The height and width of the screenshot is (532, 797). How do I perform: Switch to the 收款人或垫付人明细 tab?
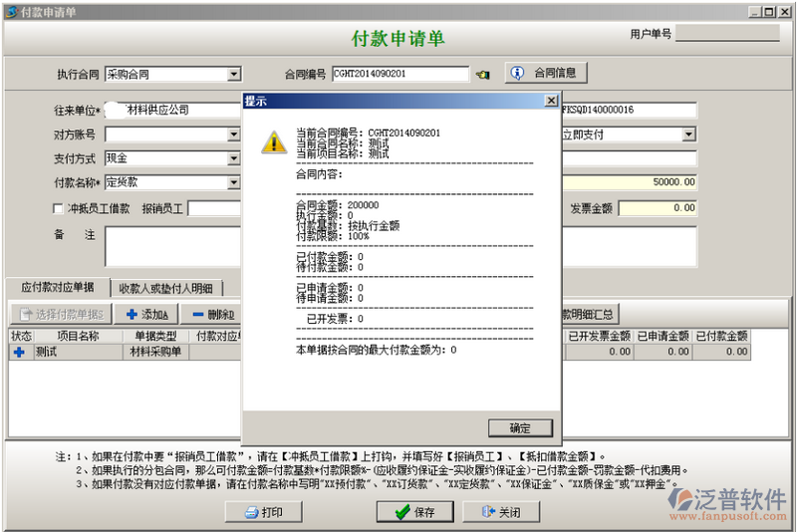(165, 288)
